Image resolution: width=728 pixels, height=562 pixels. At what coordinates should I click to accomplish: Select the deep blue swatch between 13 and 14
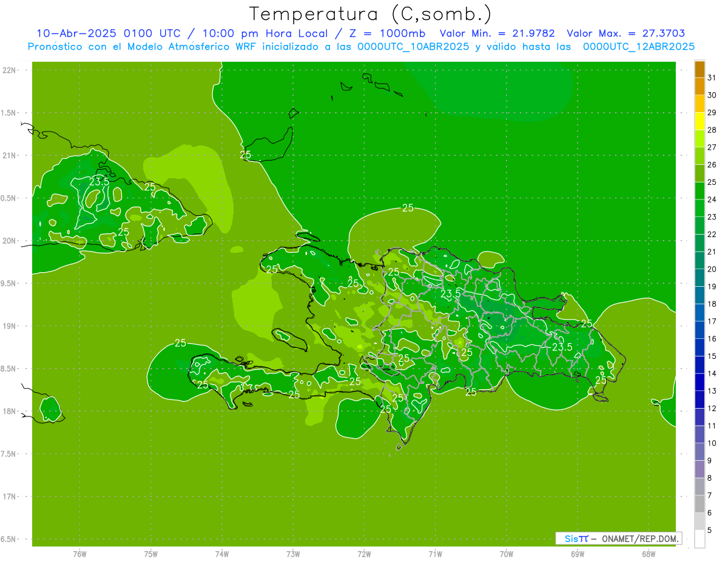tap(699, 383)
